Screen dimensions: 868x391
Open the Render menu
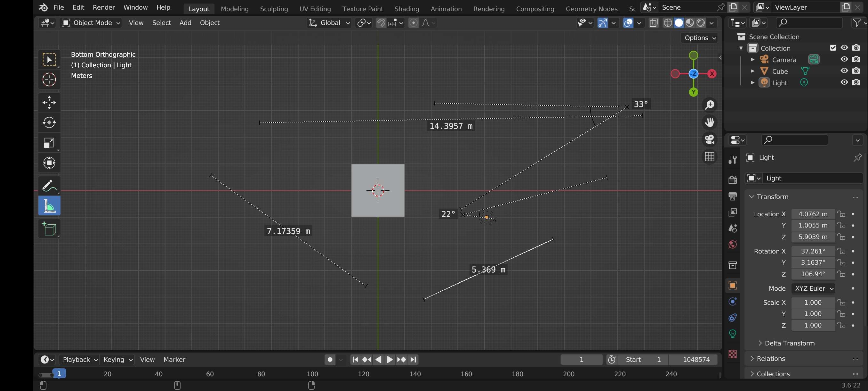point(103,7)
